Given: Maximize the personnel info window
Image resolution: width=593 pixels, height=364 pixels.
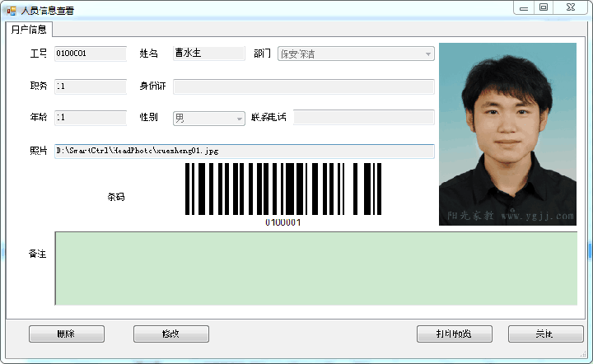Looking at the screenshot, I should coord(544,7).
